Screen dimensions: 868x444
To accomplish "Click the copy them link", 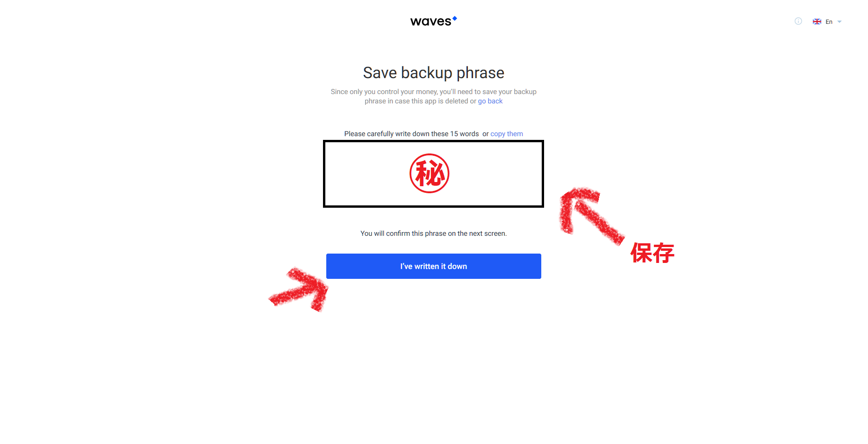I will (507, 134).
